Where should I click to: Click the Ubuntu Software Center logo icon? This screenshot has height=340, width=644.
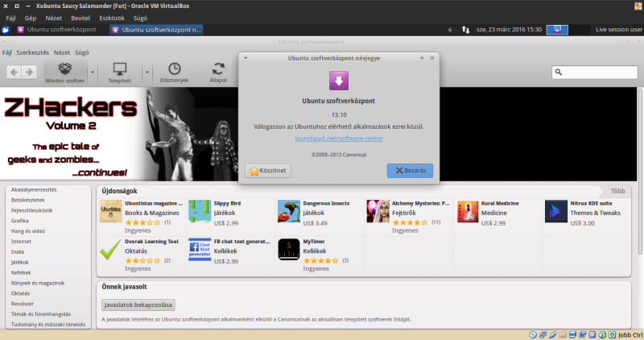point(339,81)
